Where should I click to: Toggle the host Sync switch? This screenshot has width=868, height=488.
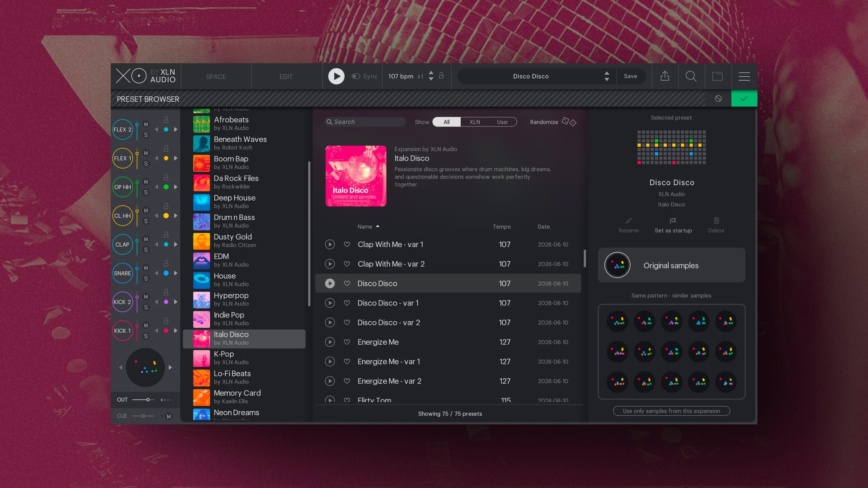356,76
